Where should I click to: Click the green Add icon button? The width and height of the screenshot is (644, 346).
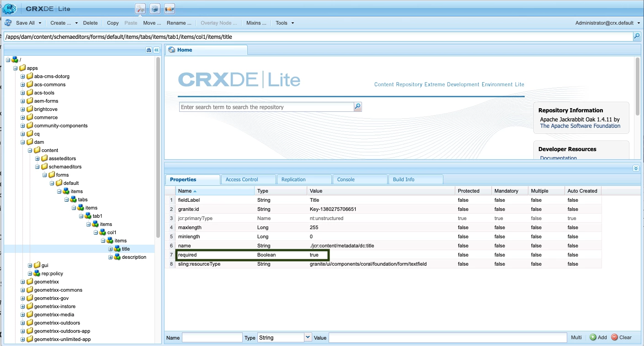(x=593, y=337)
